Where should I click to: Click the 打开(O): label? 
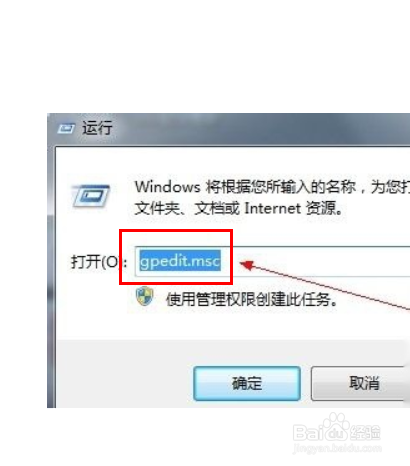(x=99, y=262)
